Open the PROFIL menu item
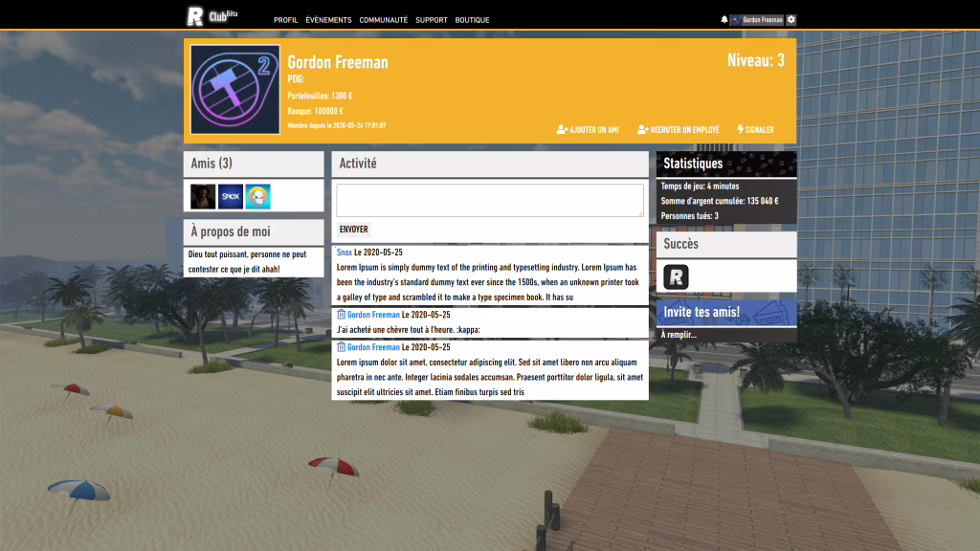The image size is (980, 551). (x=285, y=20)
